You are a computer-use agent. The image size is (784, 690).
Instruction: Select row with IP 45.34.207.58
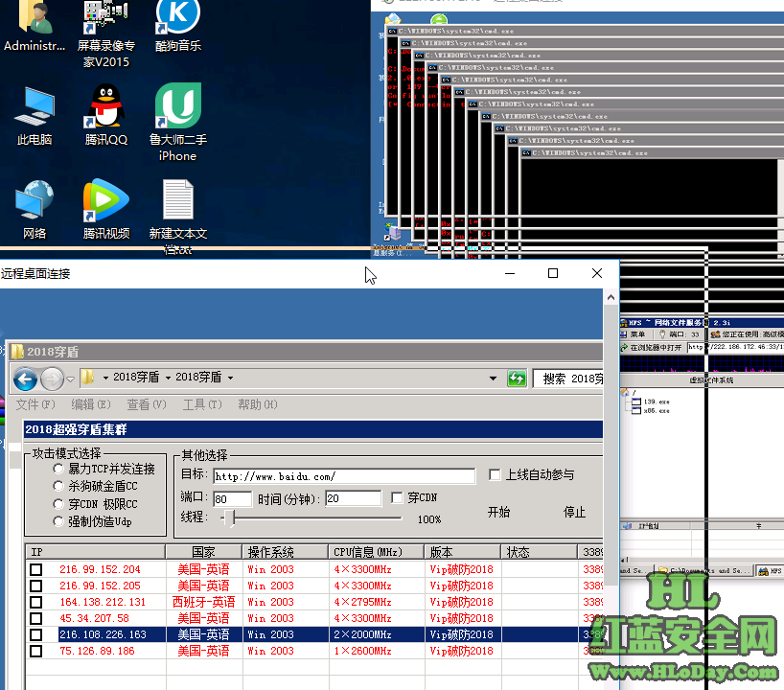click(x=314, y=618)
